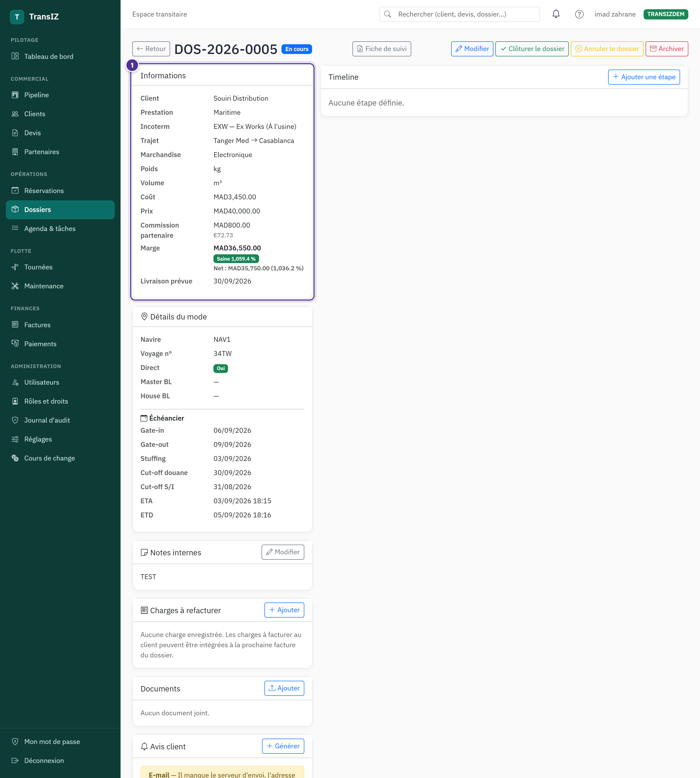Viewport: 700px width, 778px height.
Task: Click the Cut-off S/I date 31/08/2026
Action: point(232,487)
